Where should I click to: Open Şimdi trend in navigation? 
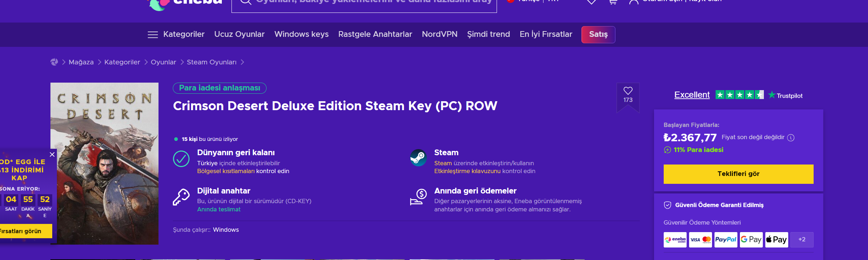[488, 34]
